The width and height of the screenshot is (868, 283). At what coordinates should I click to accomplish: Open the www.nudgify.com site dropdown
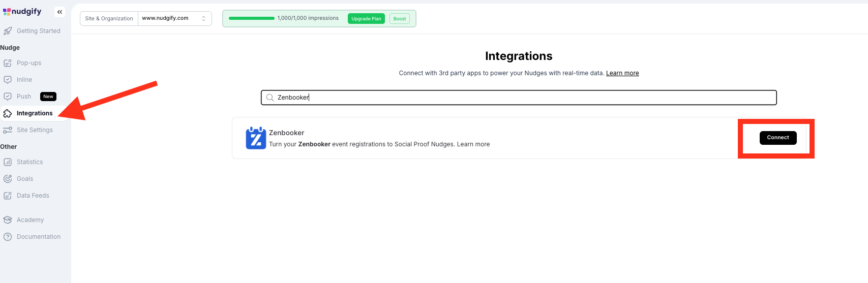tap(175, 18)
